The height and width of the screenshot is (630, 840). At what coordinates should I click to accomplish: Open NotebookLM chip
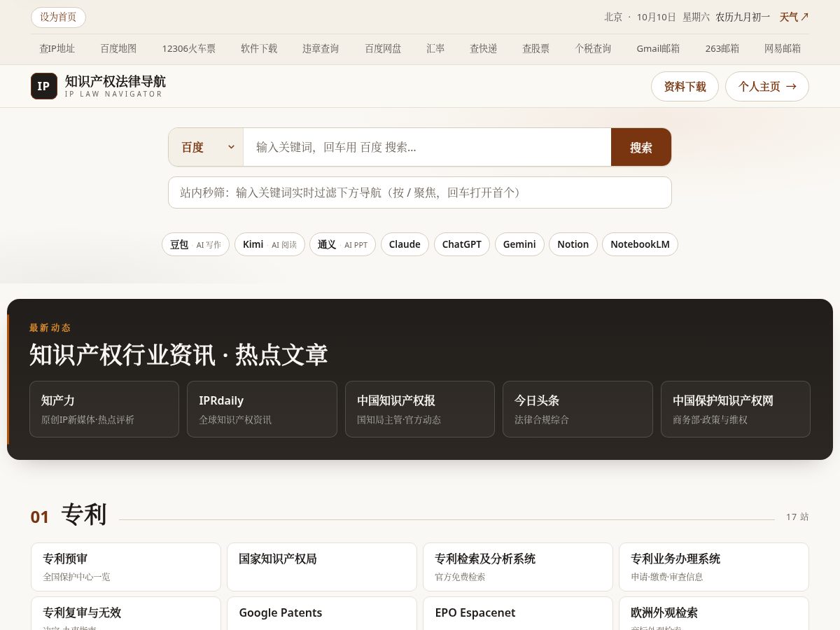640,244
